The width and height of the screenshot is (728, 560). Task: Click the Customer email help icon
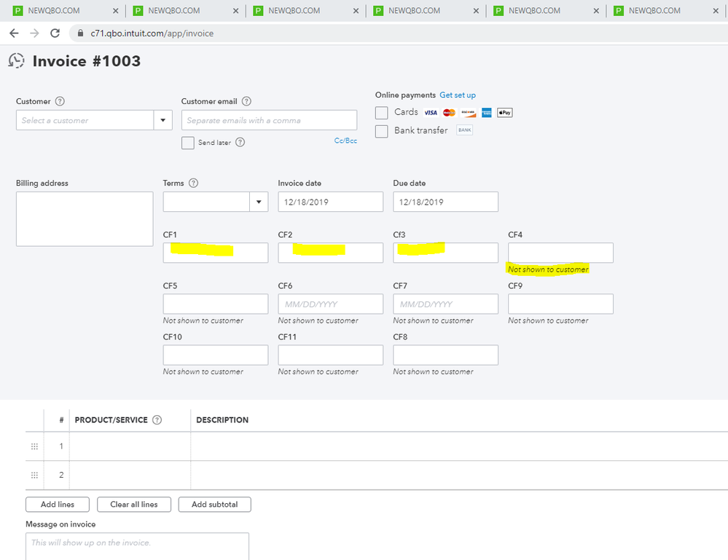(x=246, y=101)
